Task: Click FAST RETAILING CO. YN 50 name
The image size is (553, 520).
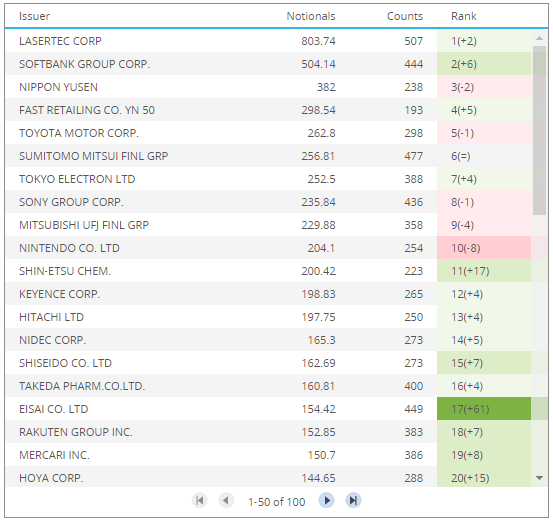Action: coord(87,110)
